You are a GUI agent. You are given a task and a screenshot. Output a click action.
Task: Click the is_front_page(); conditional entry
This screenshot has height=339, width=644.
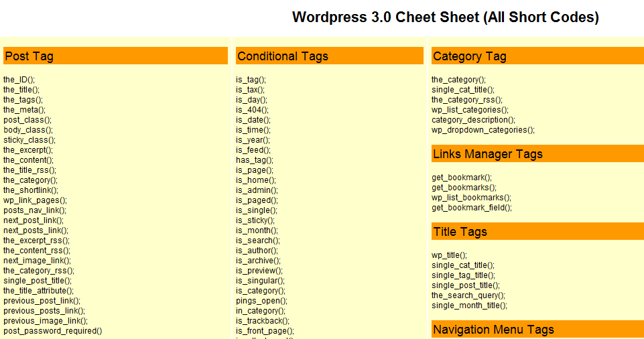pyautogui.click(x=265, y=331)
